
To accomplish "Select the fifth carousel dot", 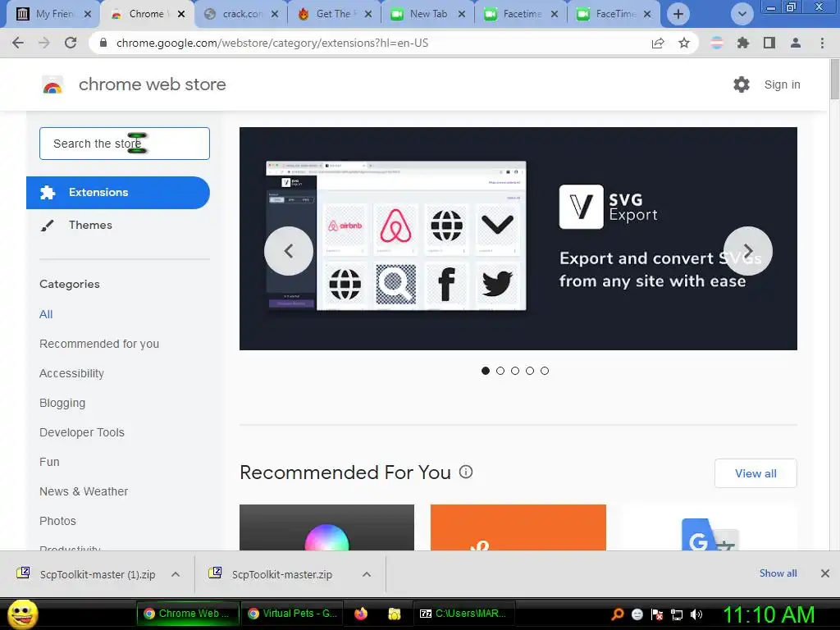I will (545, 371).
